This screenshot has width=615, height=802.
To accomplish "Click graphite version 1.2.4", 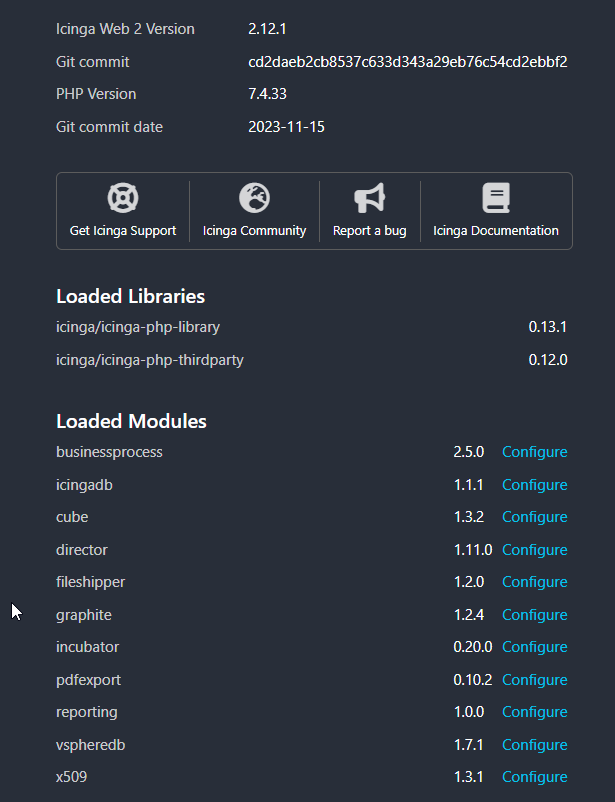I will pyautogui.click(x=469, y=615).
